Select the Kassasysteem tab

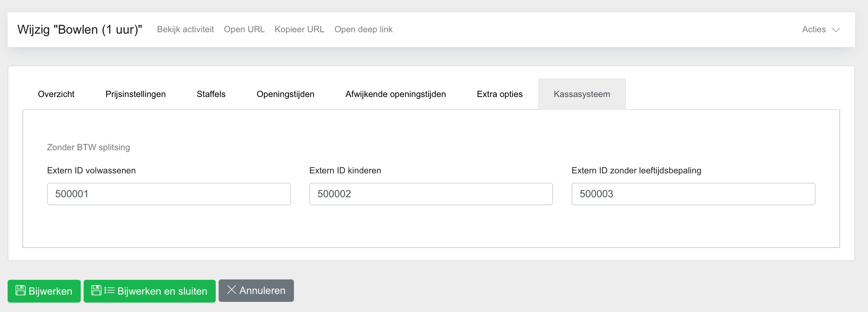coord(582,94)
